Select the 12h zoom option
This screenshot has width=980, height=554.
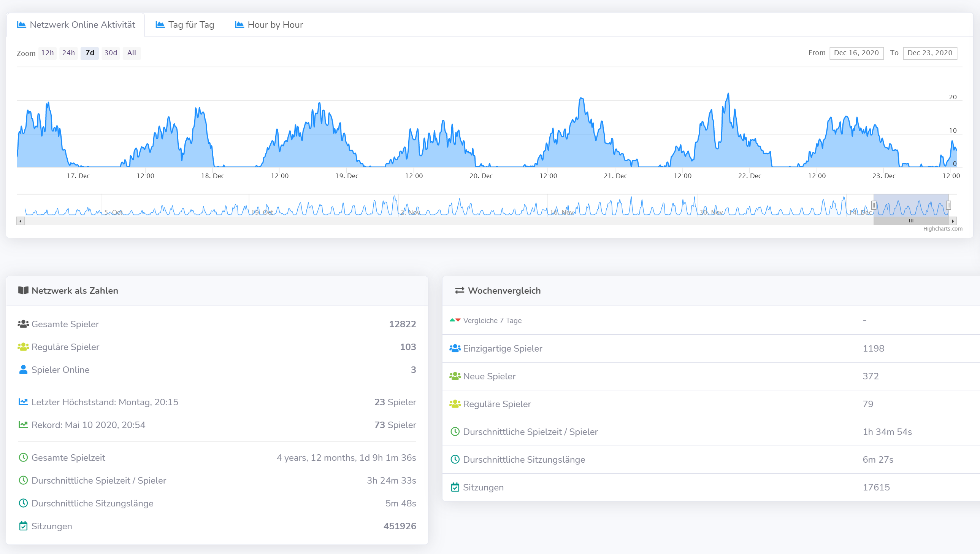[47, 53]
